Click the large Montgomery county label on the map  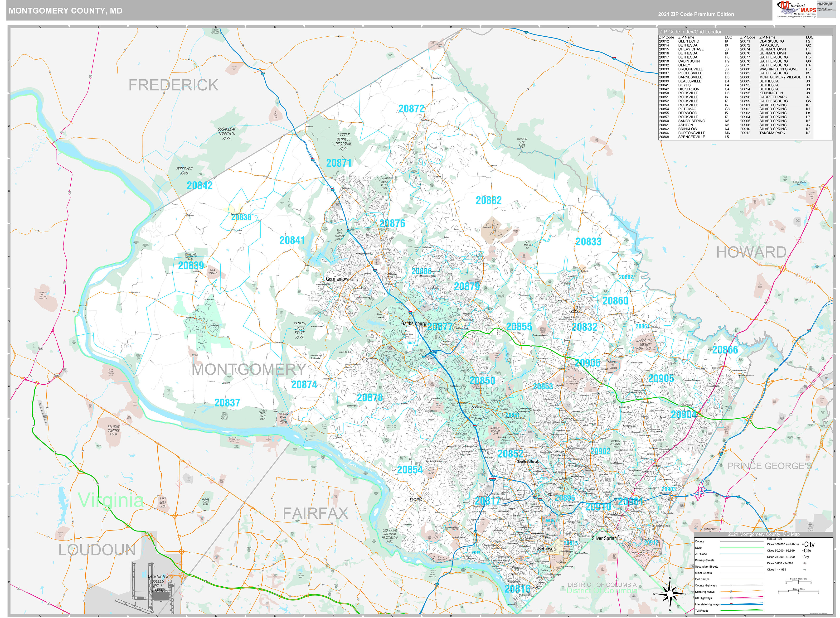249,370
